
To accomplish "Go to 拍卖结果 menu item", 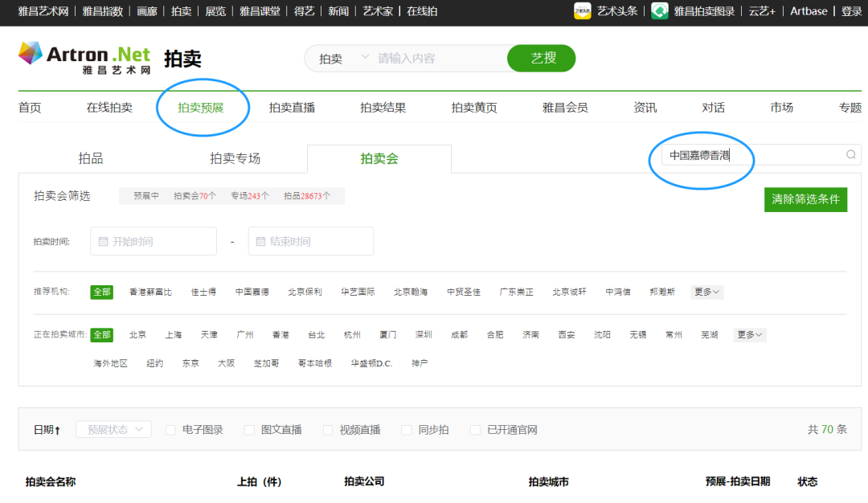I will point(383,108).
